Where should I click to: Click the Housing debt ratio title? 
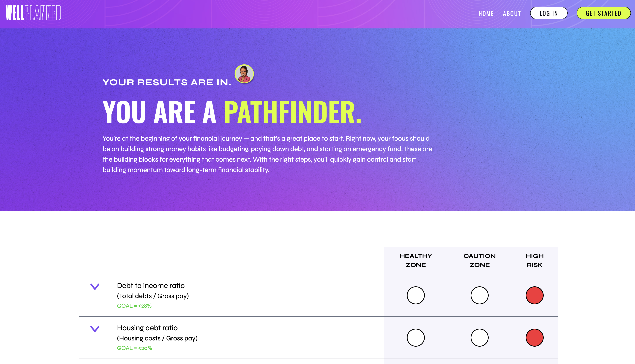point(147,328)
